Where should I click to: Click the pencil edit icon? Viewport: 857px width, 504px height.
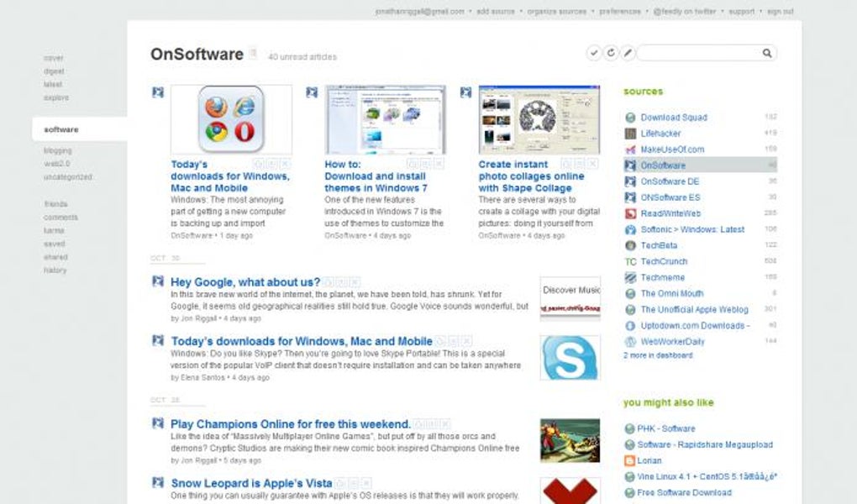click(628, 53)
